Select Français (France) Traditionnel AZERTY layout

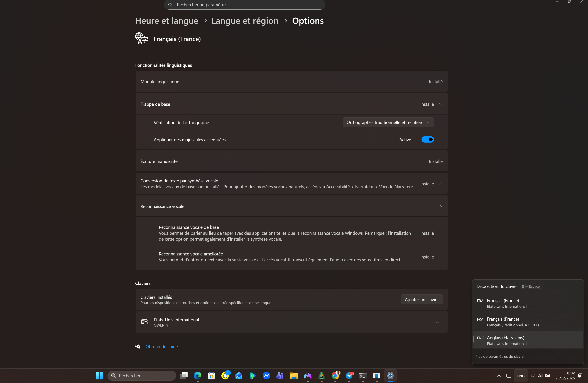tap(528, 322)
